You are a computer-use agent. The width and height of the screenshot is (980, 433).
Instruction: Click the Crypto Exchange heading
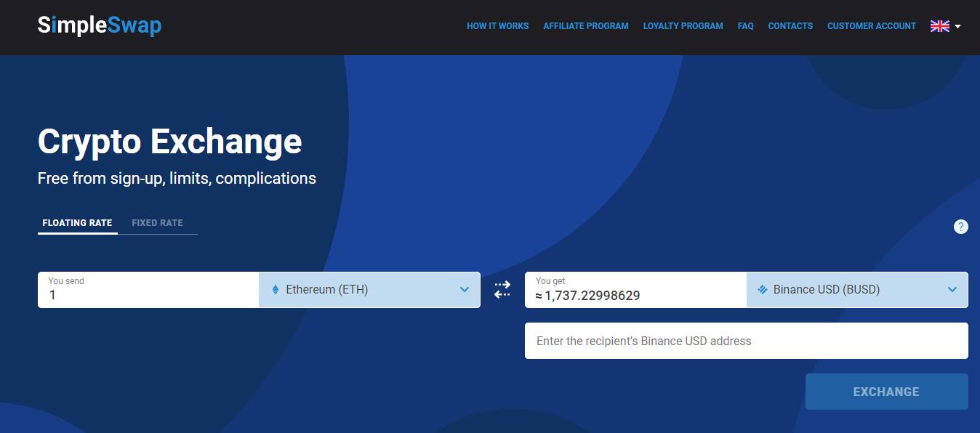(169, 142)
